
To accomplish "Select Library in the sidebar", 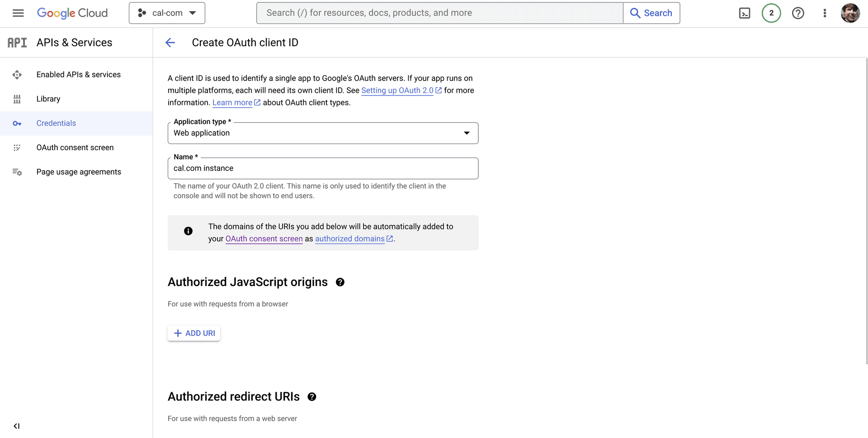I will (48, 99).
